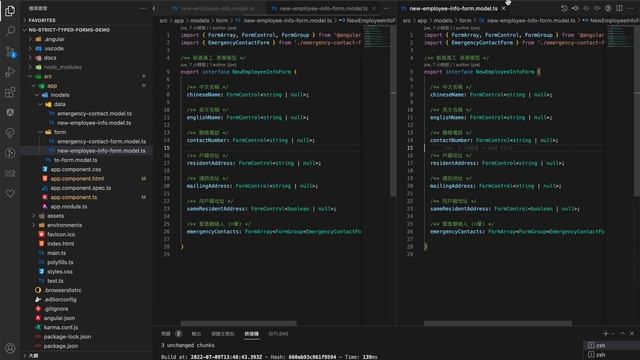Open polyfills.ts file
640x360 pixels.
tap(60, 262)
